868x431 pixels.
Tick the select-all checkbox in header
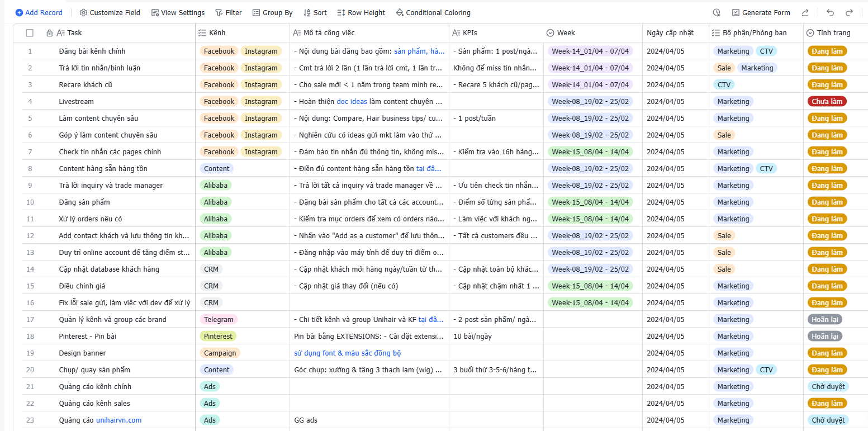[x=30, y=33]
